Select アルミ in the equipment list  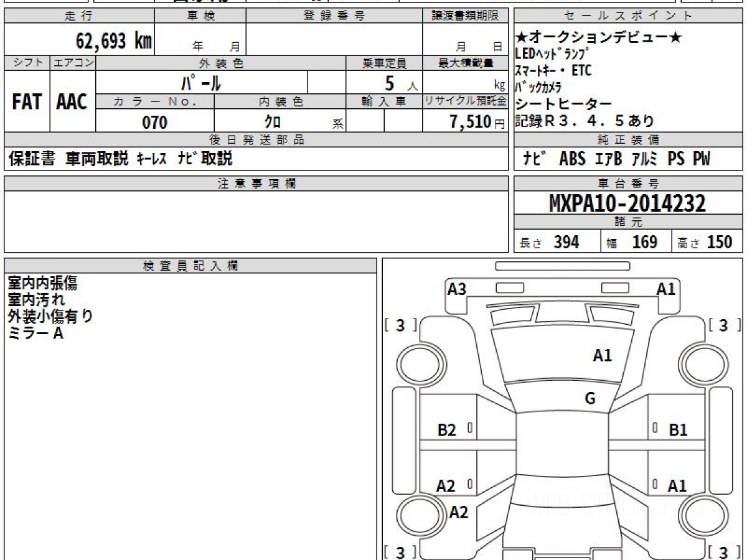tap(645, 159)
